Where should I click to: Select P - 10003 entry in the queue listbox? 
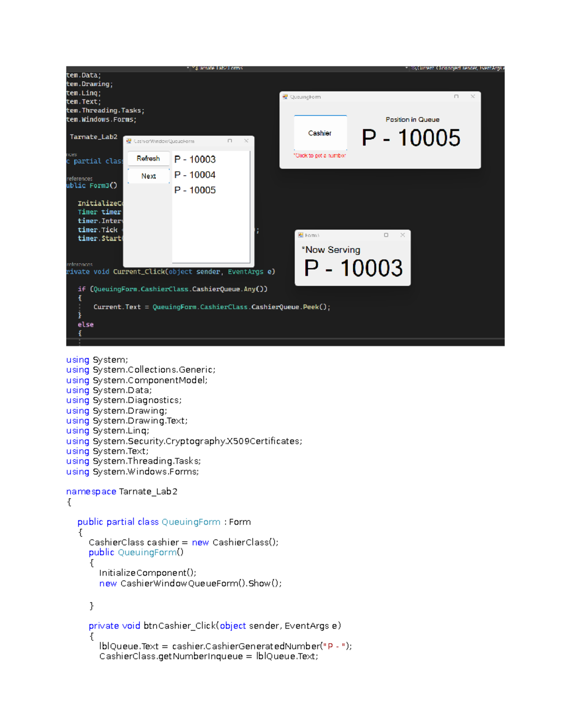[195, 159]
